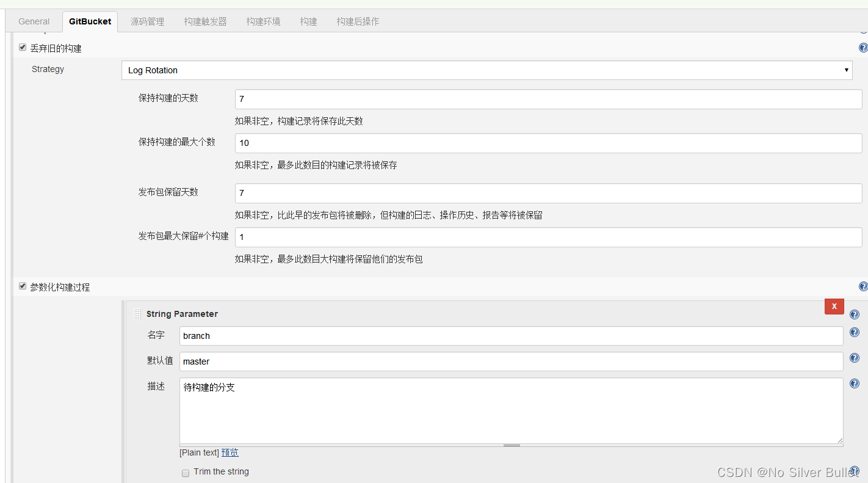Viewport: 868px width, 483px height.
Task: Enable Trim the string checkbox
Action: (x=186, y=473)
